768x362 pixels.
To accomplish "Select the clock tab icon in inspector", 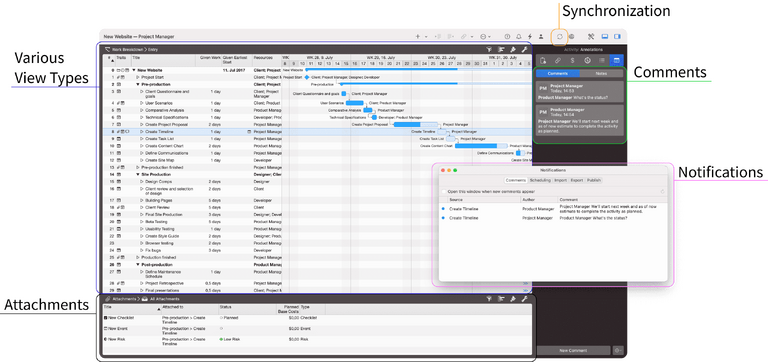I will [x=587, y=60].
